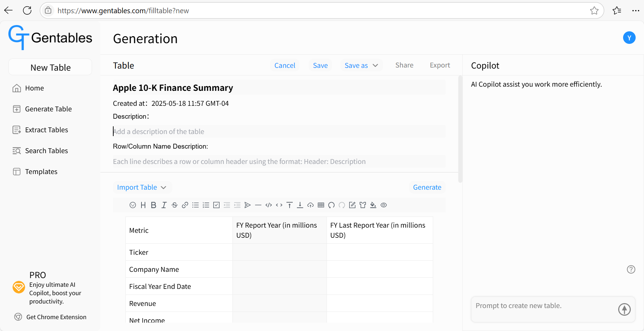The width and height of the screenshot is (644, 331).
Task: Click the Save button
Action: [x=320, y=65]
